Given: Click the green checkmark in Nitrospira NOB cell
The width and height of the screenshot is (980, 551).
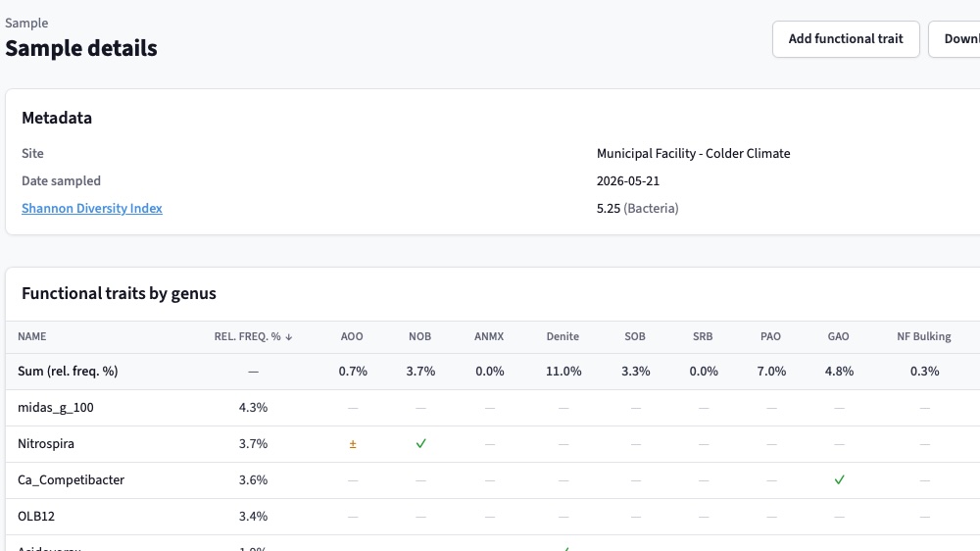Looking at the screenshot, I should click(x=420, y=443).
